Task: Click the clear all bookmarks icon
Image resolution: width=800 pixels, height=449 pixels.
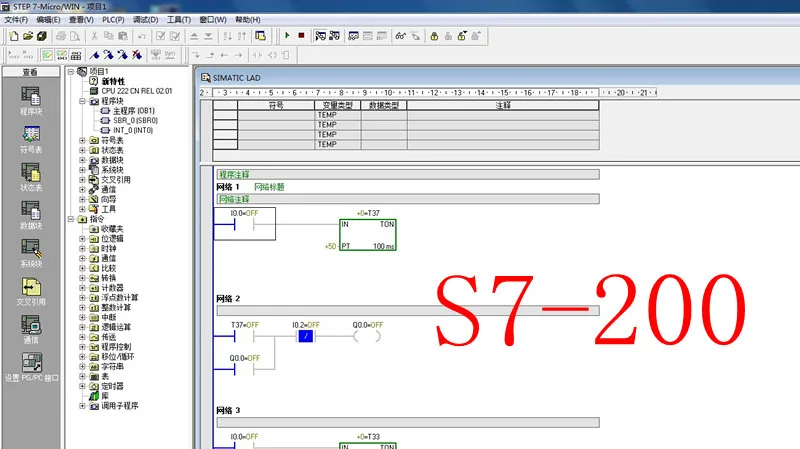Action: (x=137, y=55)
